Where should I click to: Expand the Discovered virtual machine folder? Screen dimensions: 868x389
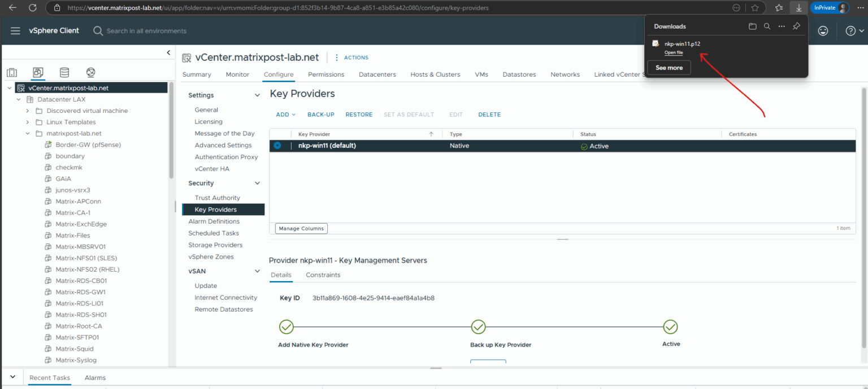pyautogui.click(x=28, y=111)
